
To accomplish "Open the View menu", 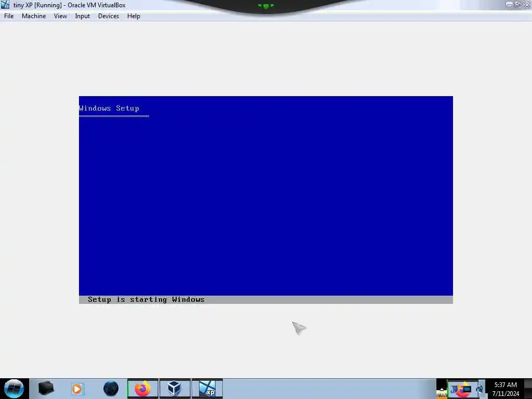I will click(x=60, y=16).
